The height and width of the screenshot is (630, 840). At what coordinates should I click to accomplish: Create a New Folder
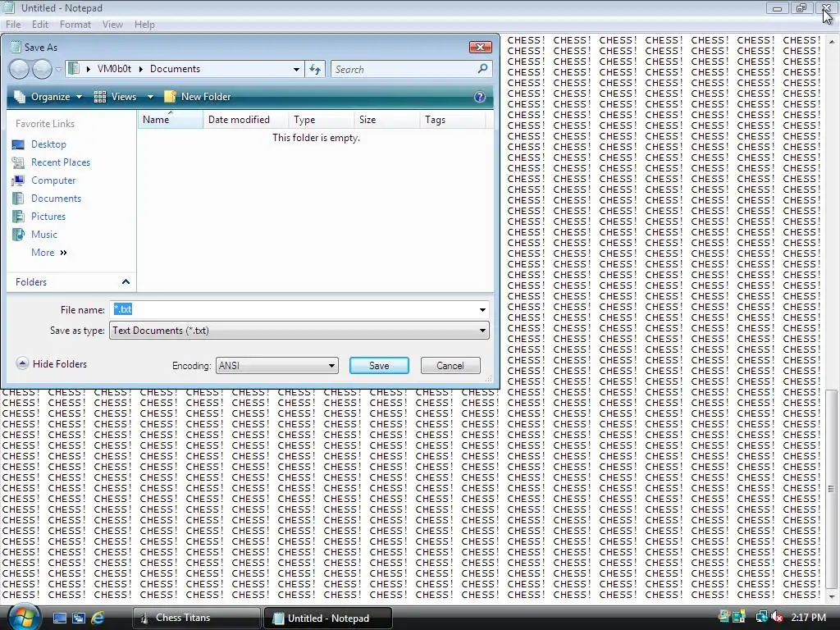[198, 97]
